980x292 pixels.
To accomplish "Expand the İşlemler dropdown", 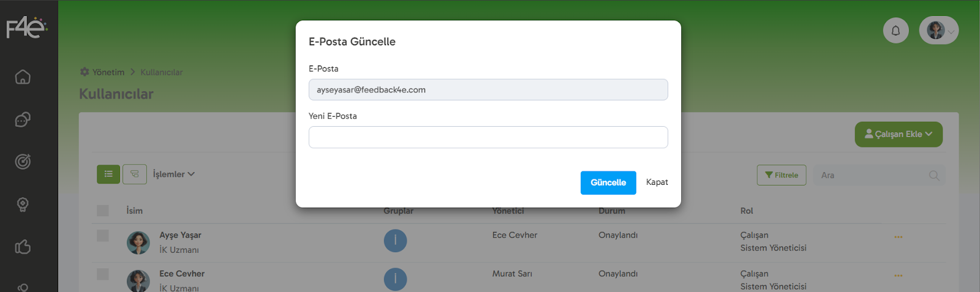I will (x=173, y=174).
